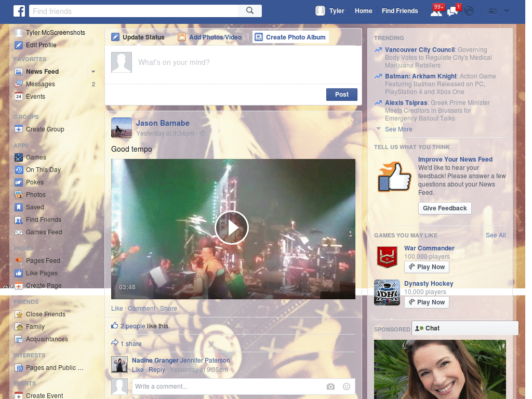Click Tyler profile avatar in top bar
The image size is (532, 399).
pyautogui.click(x=320, y=11)
